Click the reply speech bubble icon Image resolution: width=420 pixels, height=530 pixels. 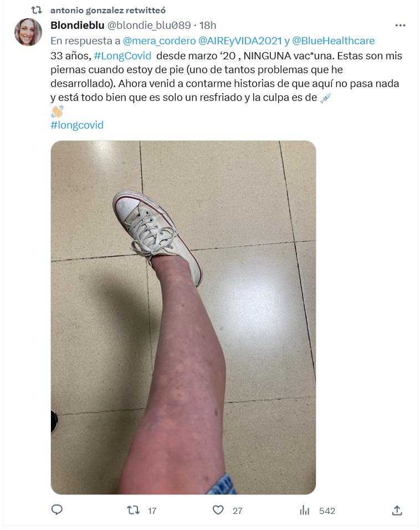[x=57, y=509]
